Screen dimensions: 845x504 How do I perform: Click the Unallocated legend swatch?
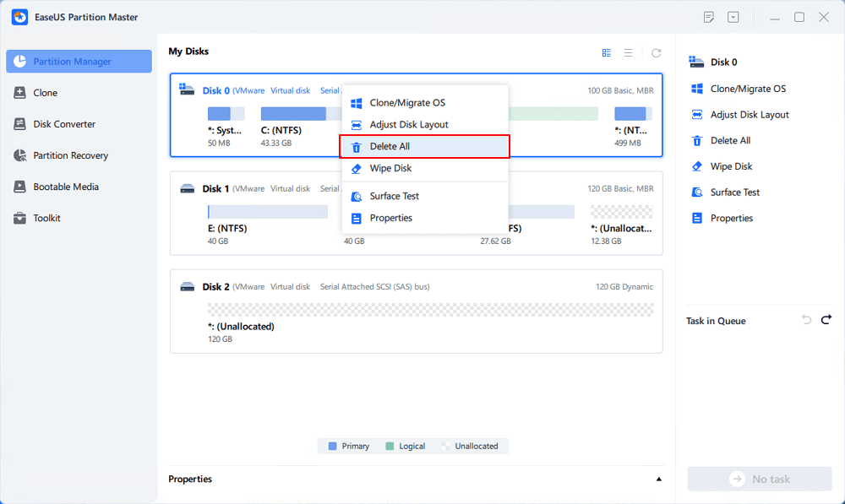445,446
